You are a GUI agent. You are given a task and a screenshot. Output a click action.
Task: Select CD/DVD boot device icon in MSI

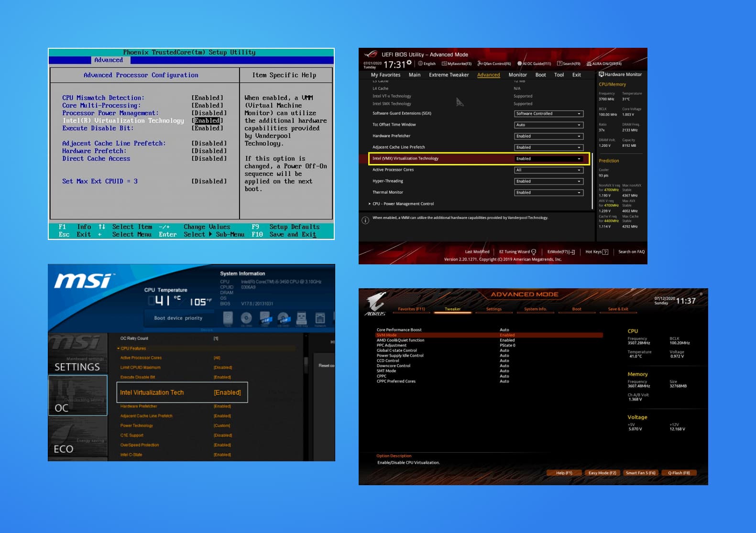246,318
